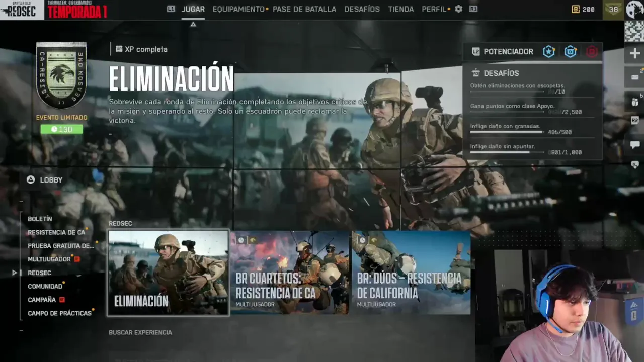Click the triangle Lobby icon
Image resolution: width=644 pixels, height=362 pixels.
click(x=31, y=179)
